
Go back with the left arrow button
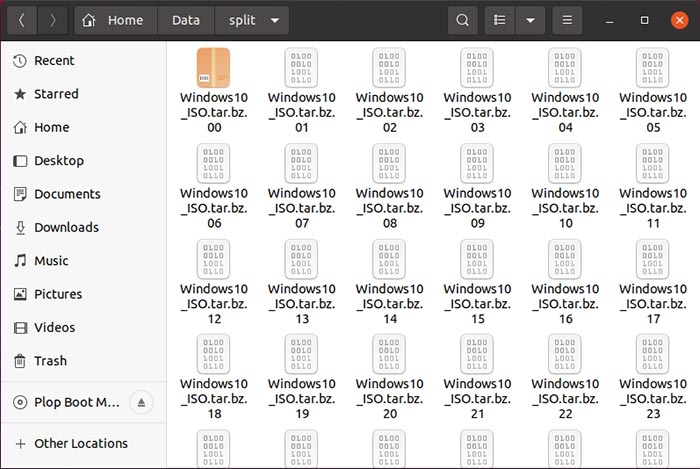point(21,20)
